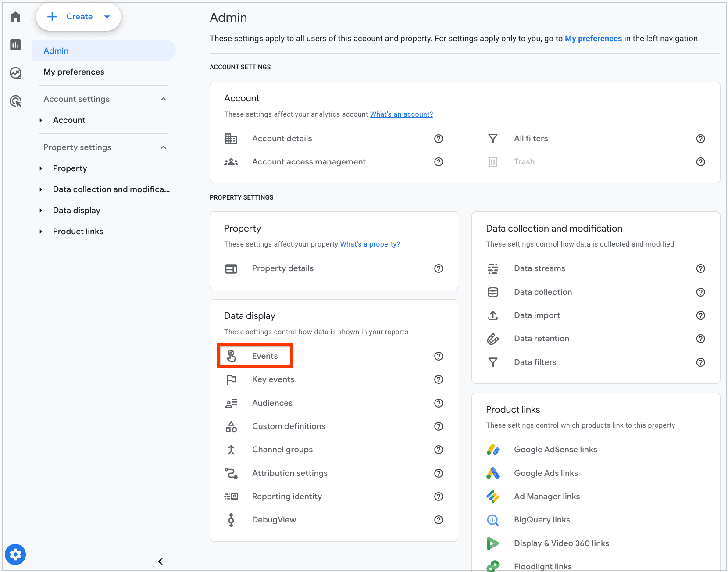
Task: Expand Product links in sidebar tree
Action: tap(41, 232)
